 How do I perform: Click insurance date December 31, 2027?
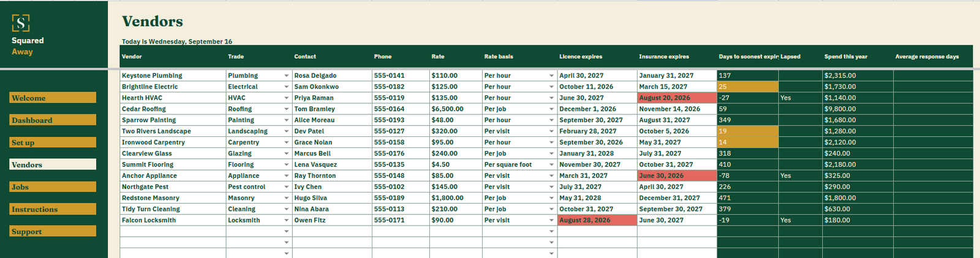point(677,198)
